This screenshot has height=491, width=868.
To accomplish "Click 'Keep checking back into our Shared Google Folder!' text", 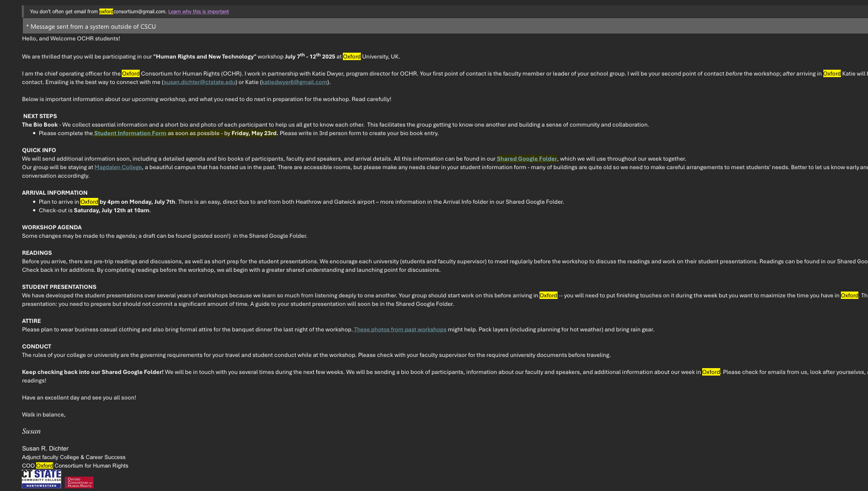I will click(92, 372).
